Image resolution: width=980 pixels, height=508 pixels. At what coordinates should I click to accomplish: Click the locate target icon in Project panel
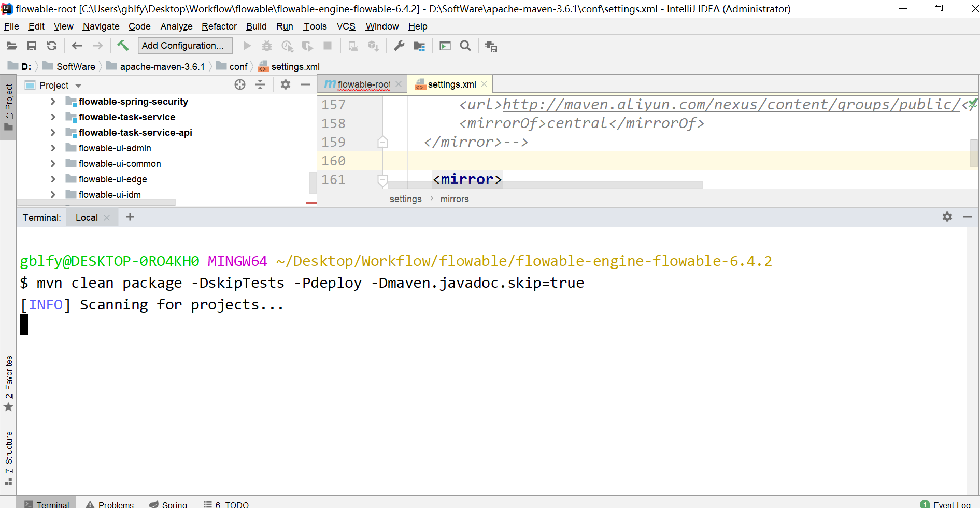pos(240,84)
